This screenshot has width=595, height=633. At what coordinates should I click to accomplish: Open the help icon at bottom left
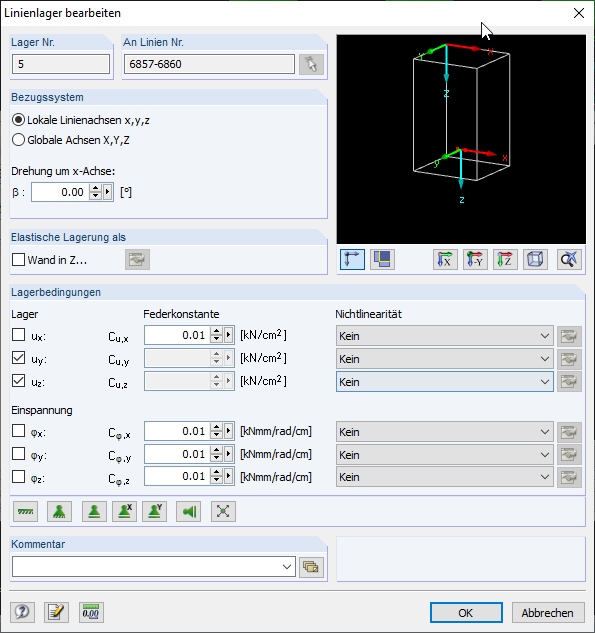coord(22,612)
